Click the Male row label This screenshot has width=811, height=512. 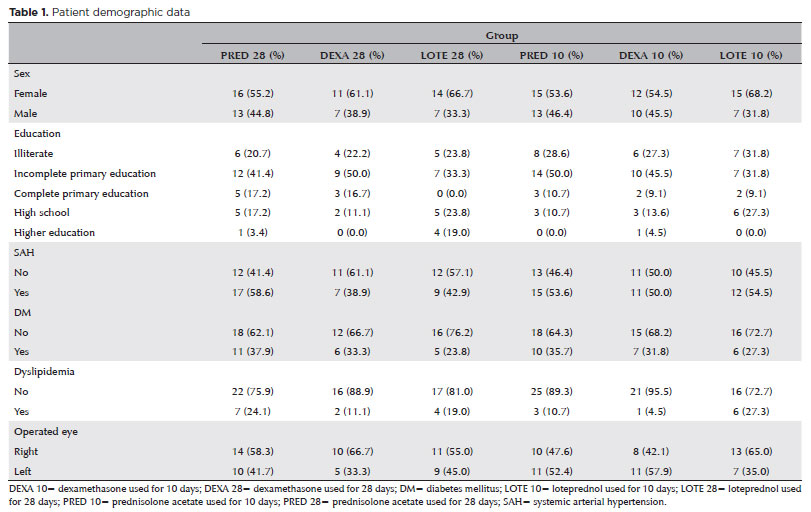point(27,113)
